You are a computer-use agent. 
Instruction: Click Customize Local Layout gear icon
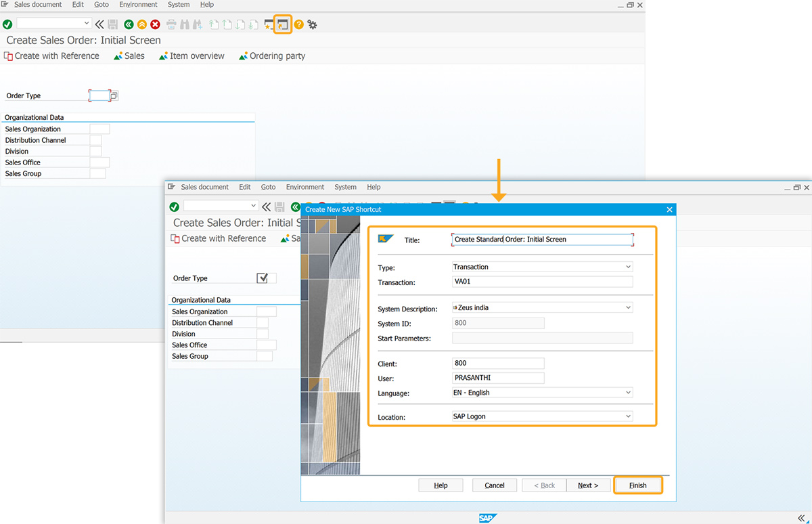[x=312, y=24]
